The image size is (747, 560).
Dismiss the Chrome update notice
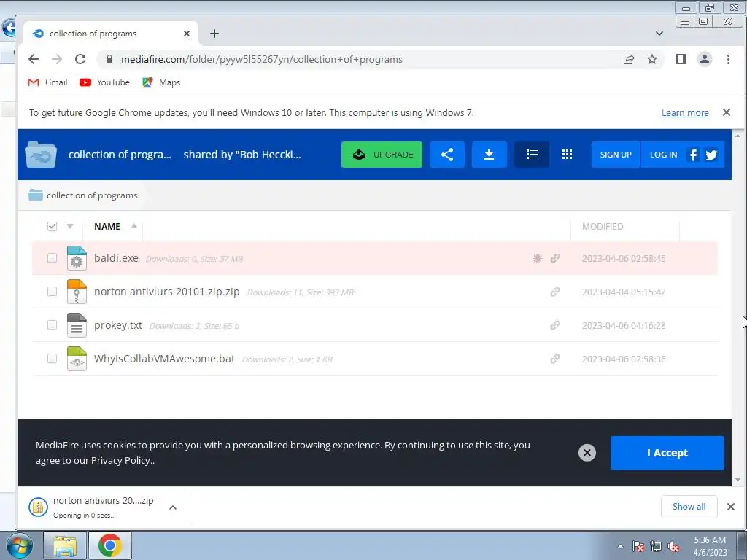tap(726, 112)
